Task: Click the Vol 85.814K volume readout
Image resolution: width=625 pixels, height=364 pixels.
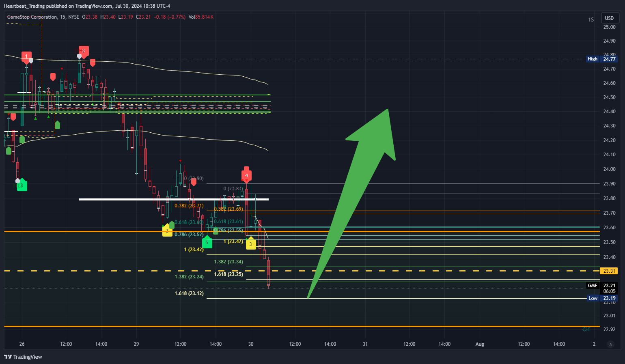Action: click(x=201, y=17)
